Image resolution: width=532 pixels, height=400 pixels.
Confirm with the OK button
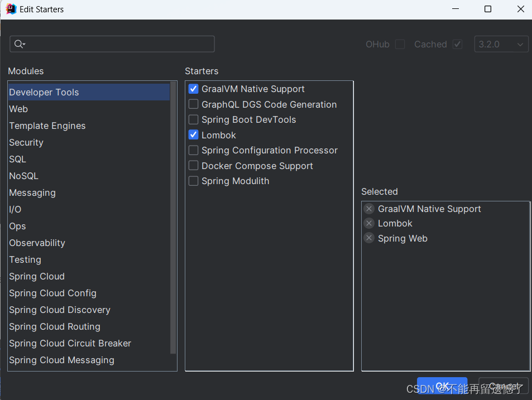442,385
